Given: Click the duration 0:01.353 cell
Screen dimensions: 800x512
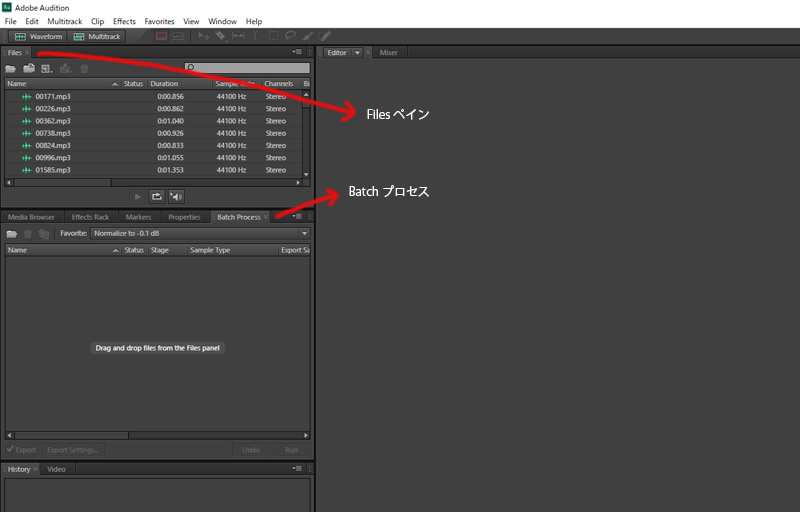Looking at the screenshot, I should click(x=170, y=170).
